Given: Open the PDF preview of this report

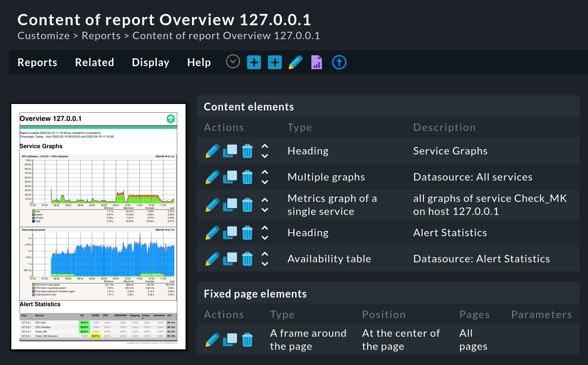Looking at the screenshot, I should point(316,62).
